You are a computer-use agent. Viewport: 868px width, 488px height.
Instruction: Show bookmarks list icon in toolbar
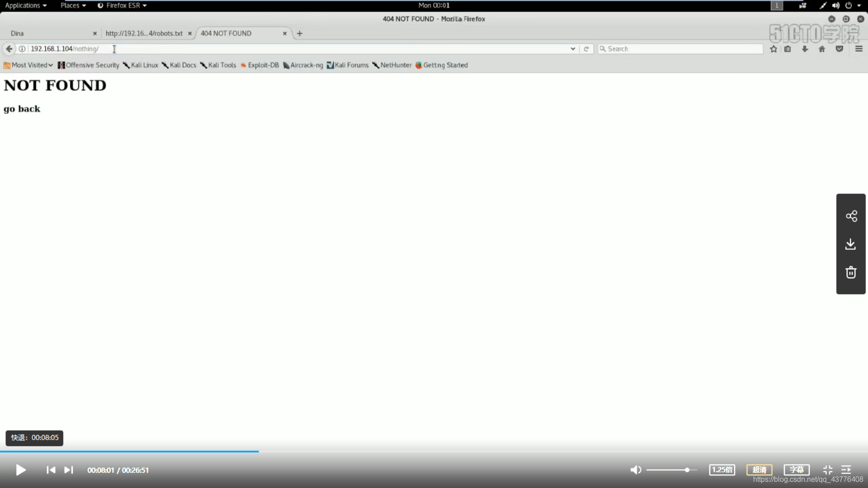pos(788,49)
